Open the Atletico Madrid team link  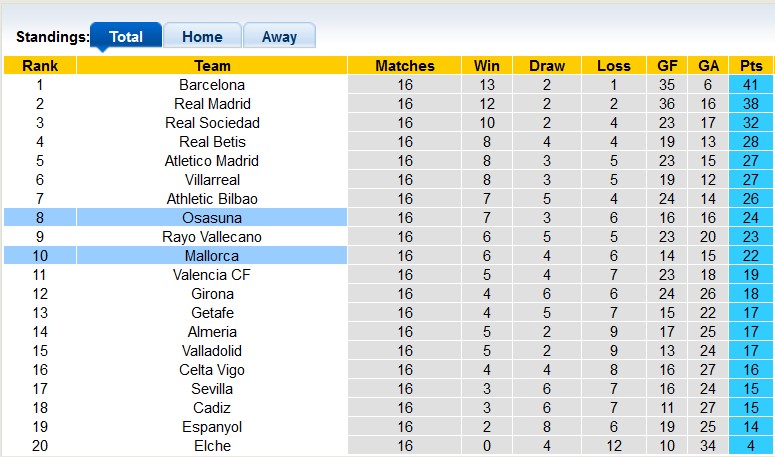point(212,161)
